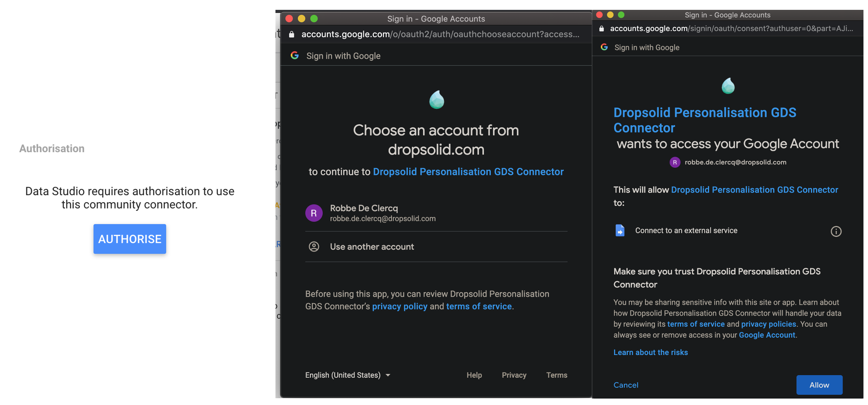Open privacy policy link in account chooser window
This screenshot has width=868, height=405.
pyautogui.click(x=400, y=306)
